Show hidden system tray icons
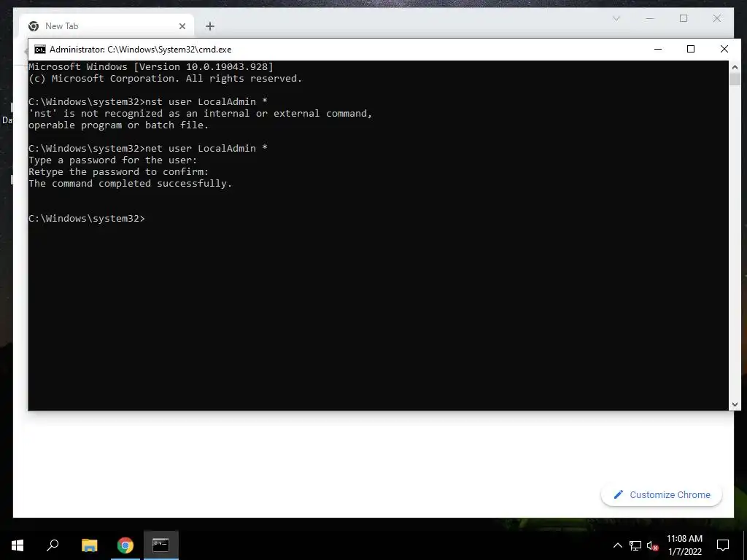The height and width of the screenshot is (560, 747). [x=617, y=545]
